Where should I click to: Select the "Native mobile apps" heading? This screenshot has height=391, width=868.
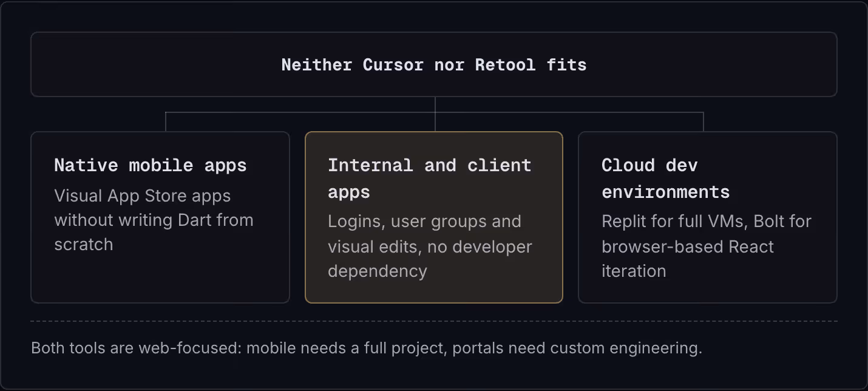pyautogui.click(x=151, y=165)
